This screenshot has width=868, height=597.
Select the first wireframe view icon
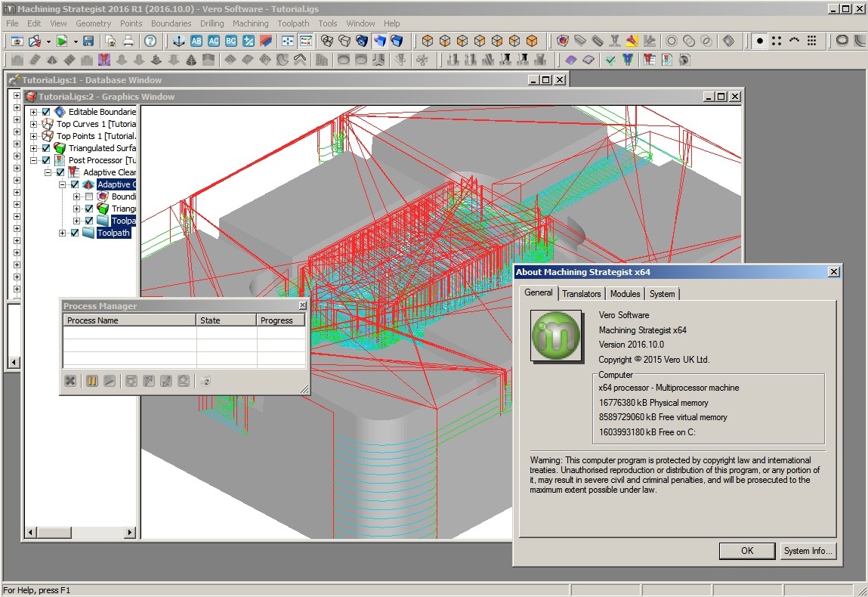coord(327,41)
